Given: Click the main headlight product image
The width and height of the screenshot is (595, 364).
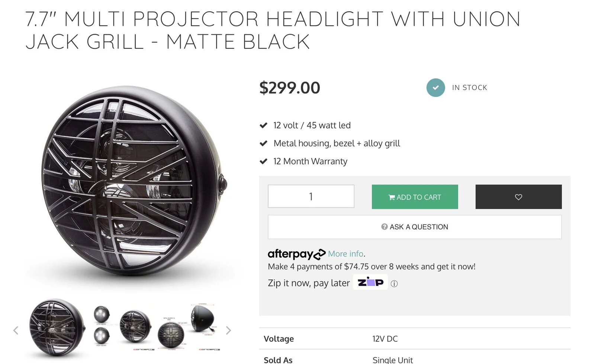Looking at the screenshot, I should point(133,182).
